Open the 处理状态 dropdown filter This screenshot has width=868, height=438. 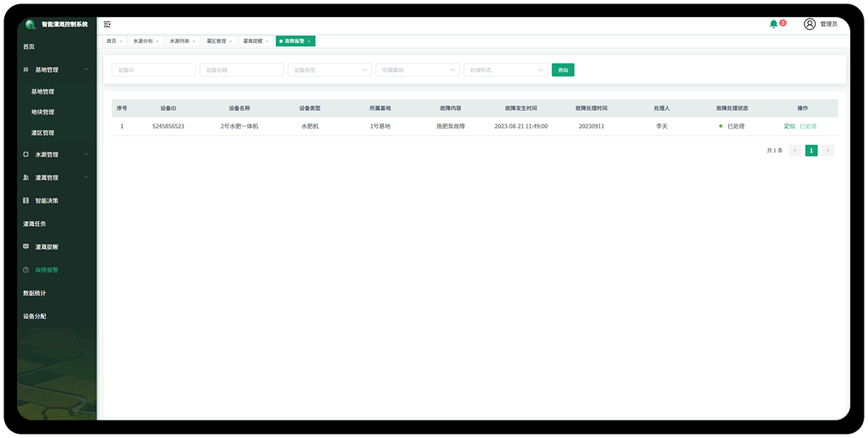point(505,70)
